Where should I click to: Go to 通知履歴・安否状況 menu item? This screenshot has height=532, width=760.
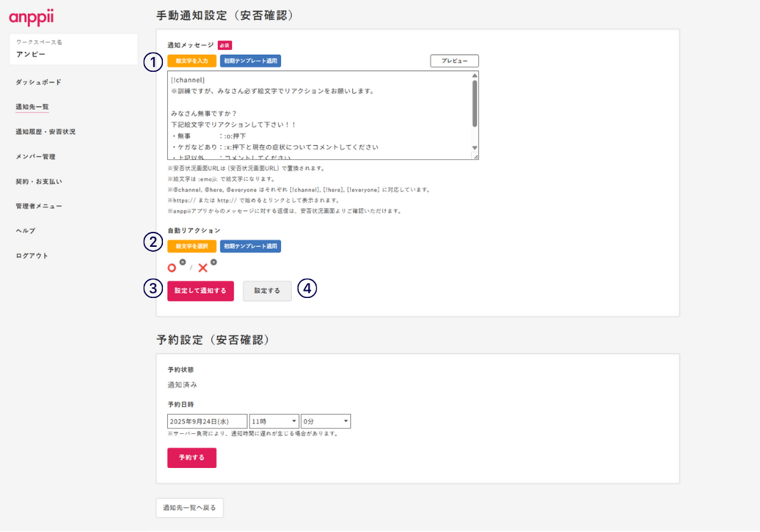46,132
